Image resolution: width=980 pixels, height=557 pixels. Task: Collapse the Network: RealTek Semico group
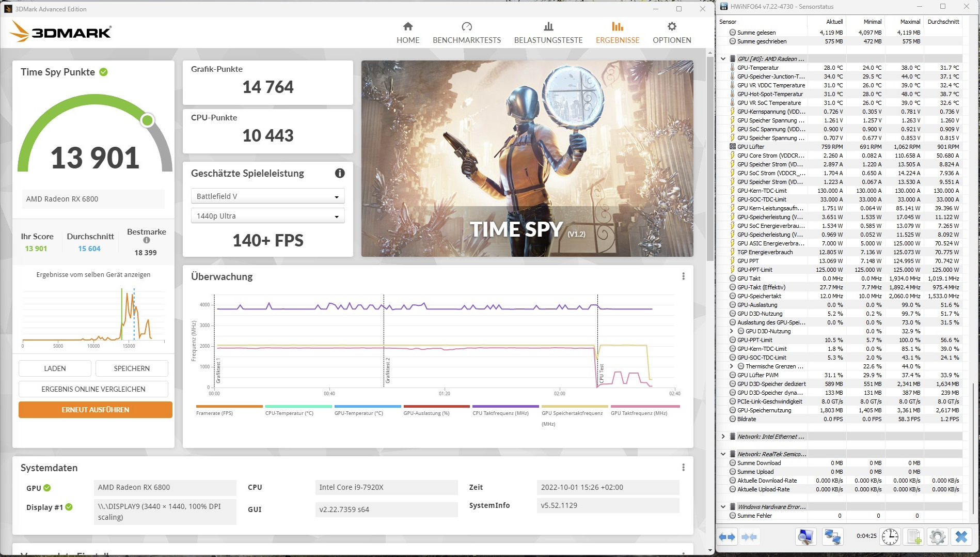point(723,454)
